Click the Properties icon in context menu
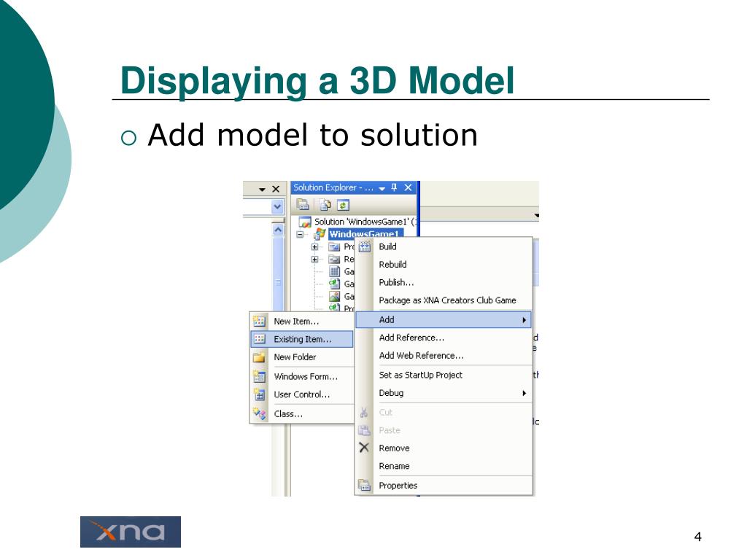 365,485
